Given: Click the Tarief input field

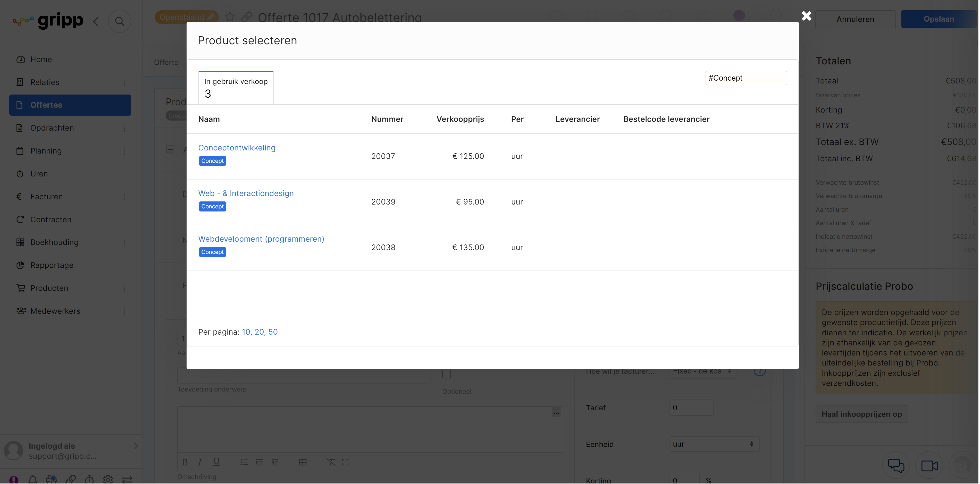Looking at the screenshot, I should coord(691,407).
